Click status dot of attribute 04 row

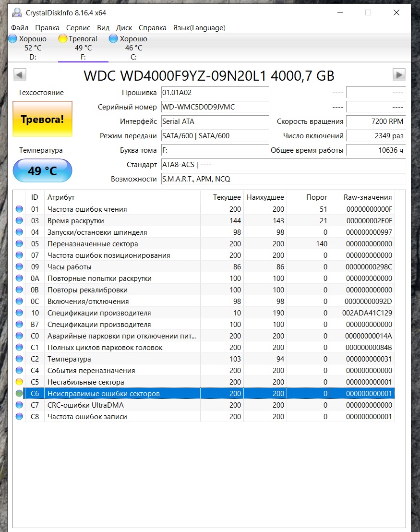[19, 232]
